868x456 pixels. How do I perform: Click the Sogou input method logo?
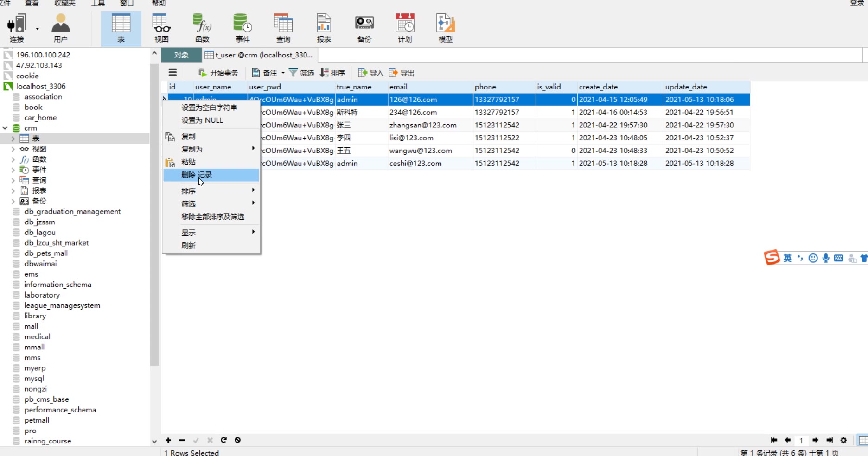pyautogui.click(x=772, y=258)
